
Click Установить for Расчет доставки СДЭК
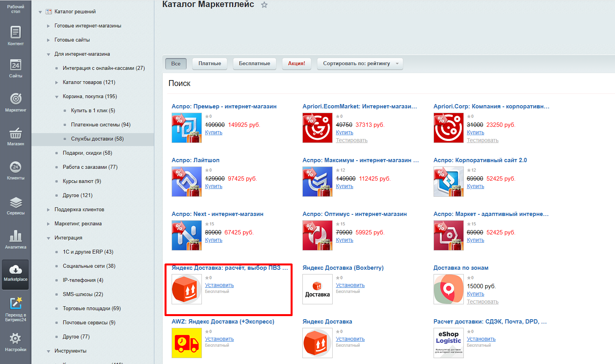tap(481, 339)
